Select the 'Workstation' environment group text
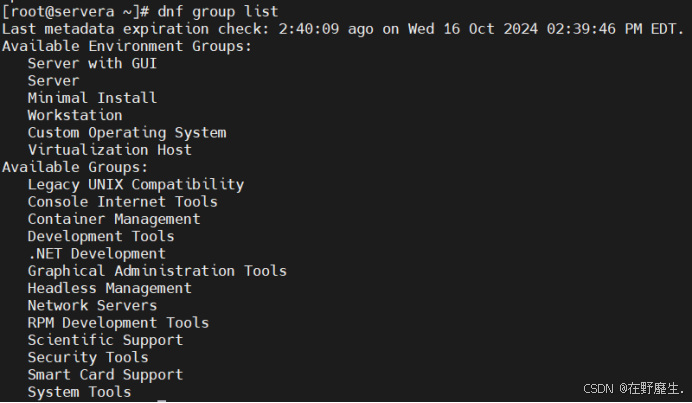 click(x=75, y=115)
